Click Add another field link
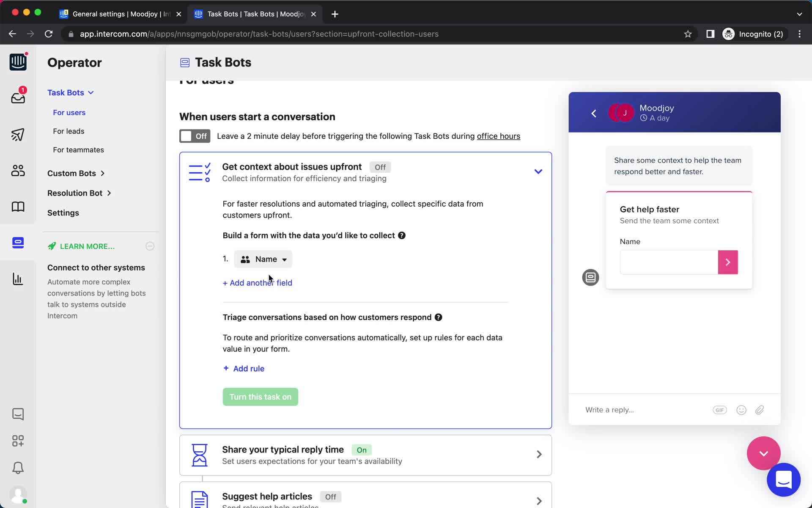This screenshot has height=508, width=812. pos(257,283)
